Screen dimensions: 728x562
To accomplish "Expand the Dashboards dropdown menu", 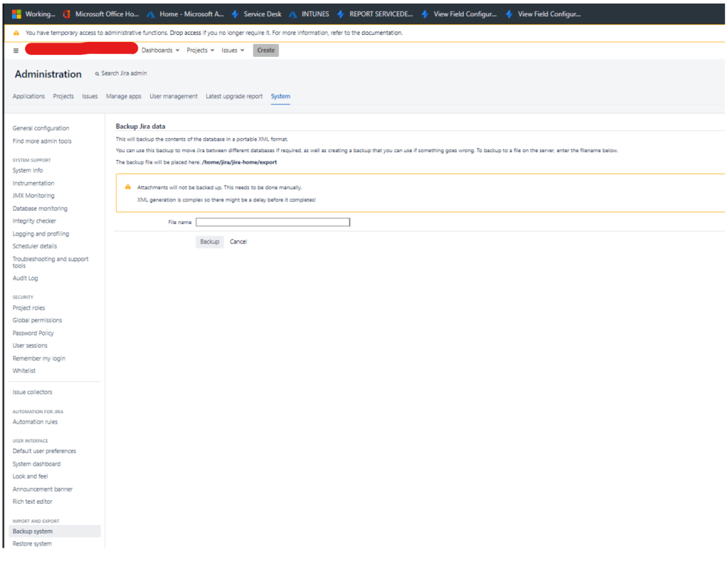I will pyautogui.click(x=160, y=51).
